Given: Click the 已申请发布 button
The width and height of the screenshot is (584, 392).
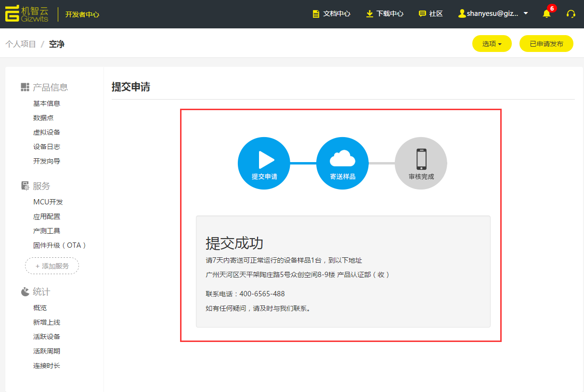Looking at the screenshot, I should (546, 44).
